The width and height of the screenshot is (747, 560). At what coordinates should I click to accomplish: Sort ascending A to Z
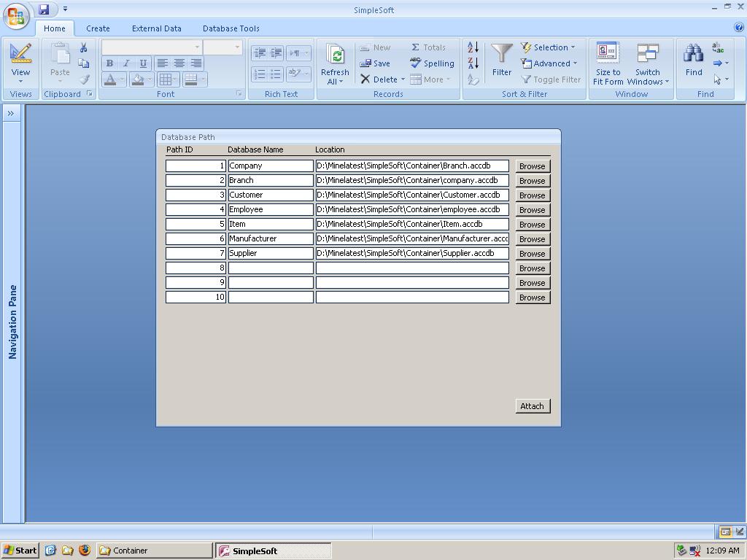click(x=473, y=47)
